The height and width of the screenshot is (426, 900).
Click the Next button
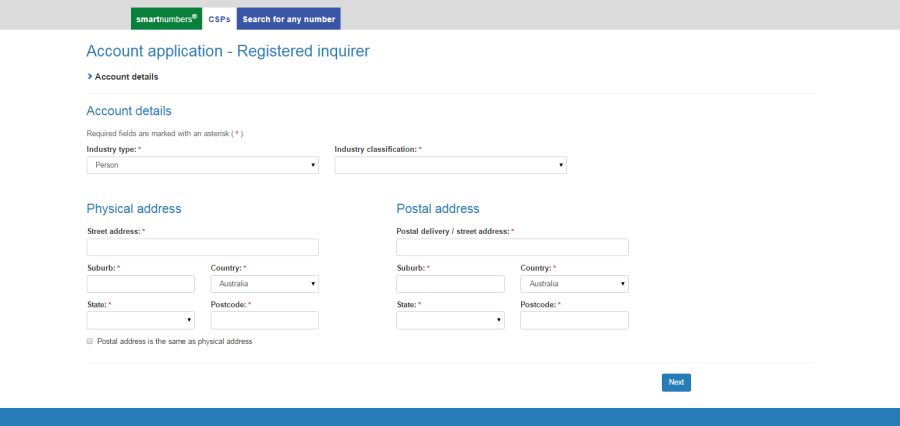click(676, 382)
